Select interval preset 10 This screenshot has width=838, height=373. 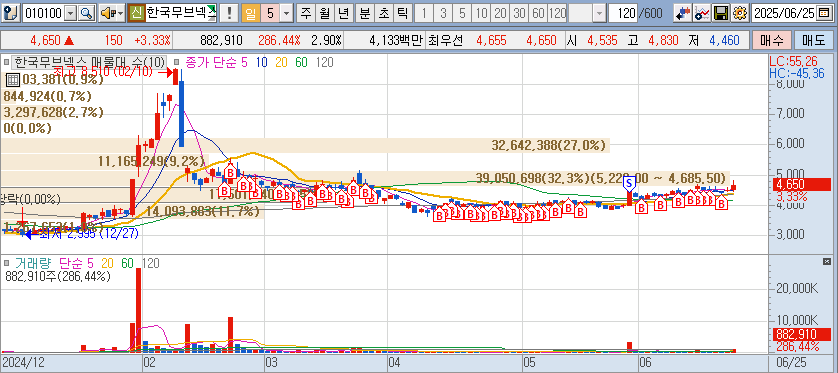(481, 13)
